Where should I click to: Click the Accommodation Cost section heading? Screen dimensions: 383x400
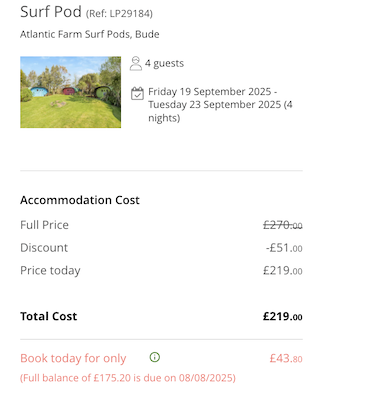click(x=80, y=200)
